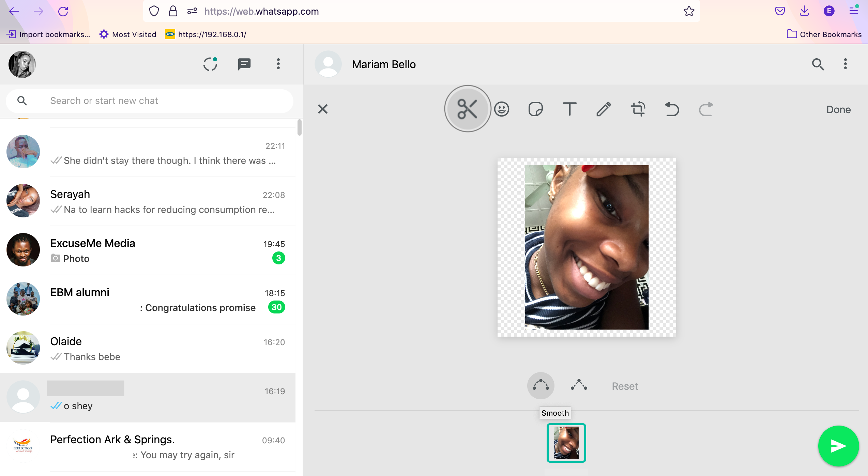
Task: Select the pencil drawing tool
Action: click(604, 109)
